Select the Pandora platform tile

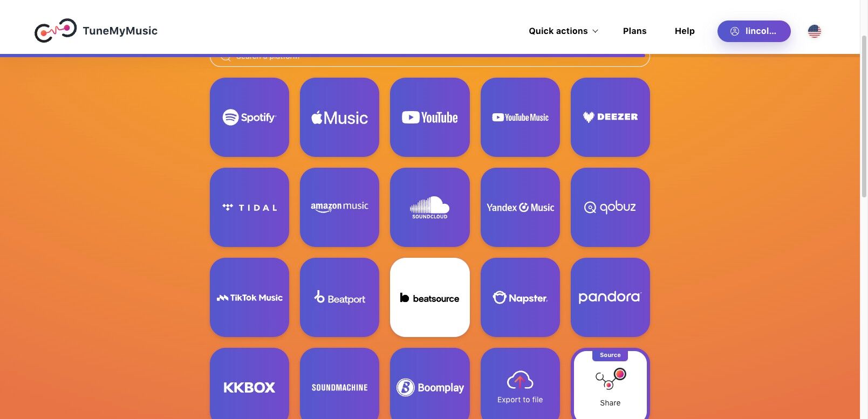tap(610, 297)
